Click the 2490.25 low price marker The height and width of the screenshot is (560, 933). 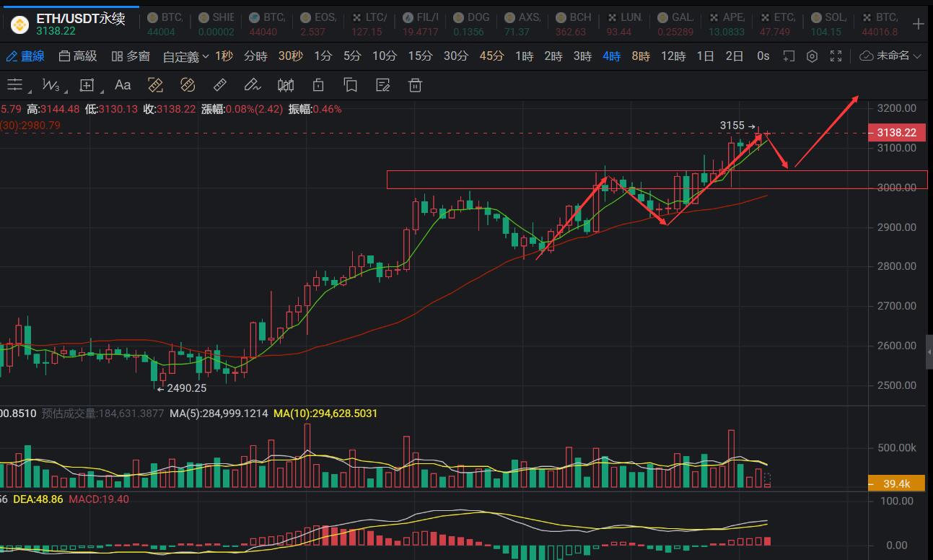click(182, 388)
